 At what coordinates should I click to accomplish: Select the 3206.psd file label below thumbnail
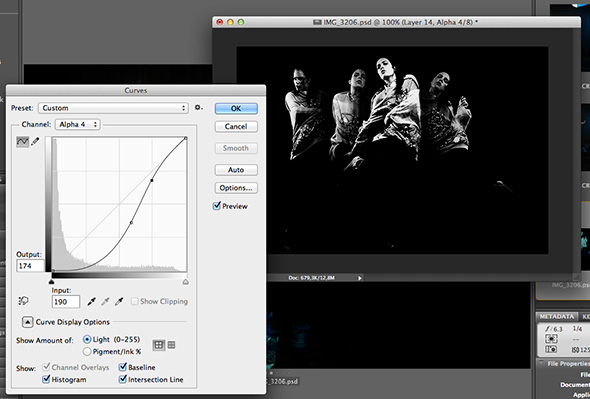[x=283, y=381]
